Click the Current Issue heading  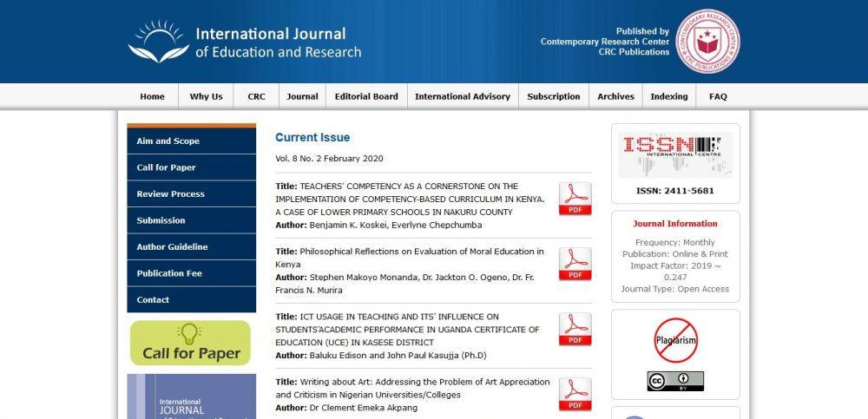click(x=312, y=137)
